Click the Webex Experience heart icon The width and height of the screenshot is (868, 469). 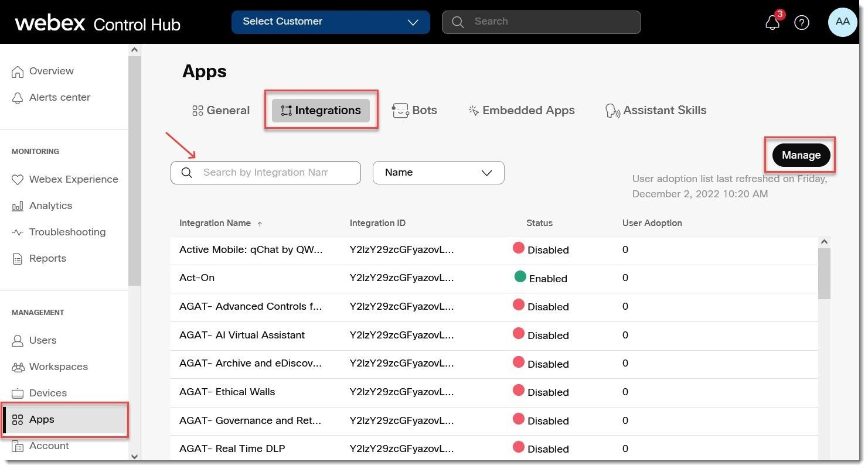(x=18, y=180)
